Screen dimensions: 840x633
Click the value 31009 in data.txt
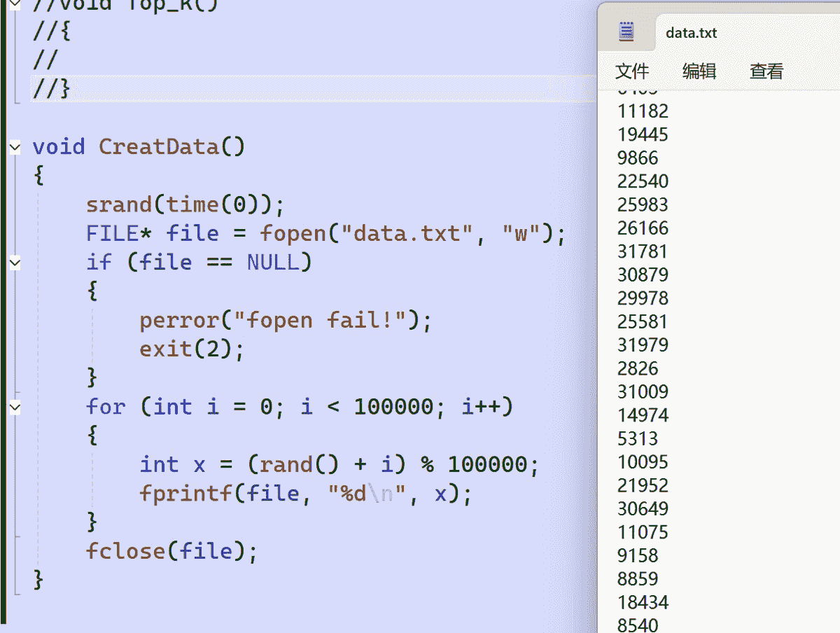643,391
